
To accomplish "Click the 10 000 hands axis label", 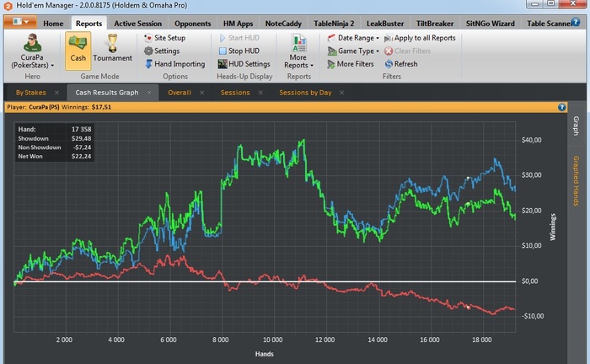I will [272, 340].
